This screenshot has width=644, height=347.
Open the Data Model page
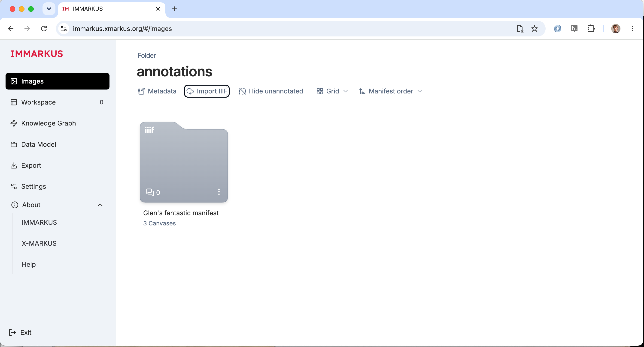click(x=57, y=144)
